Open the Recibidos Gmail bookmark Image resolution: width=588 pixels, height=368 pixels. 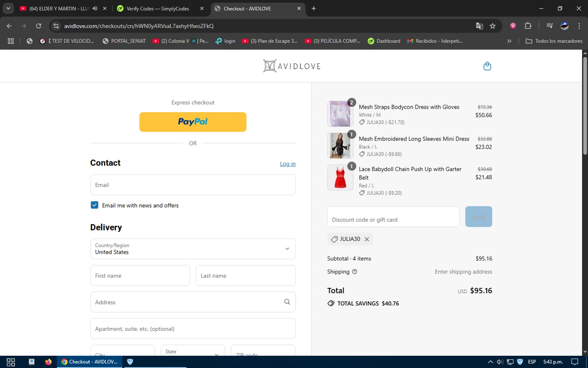click(x=435, y=41)
